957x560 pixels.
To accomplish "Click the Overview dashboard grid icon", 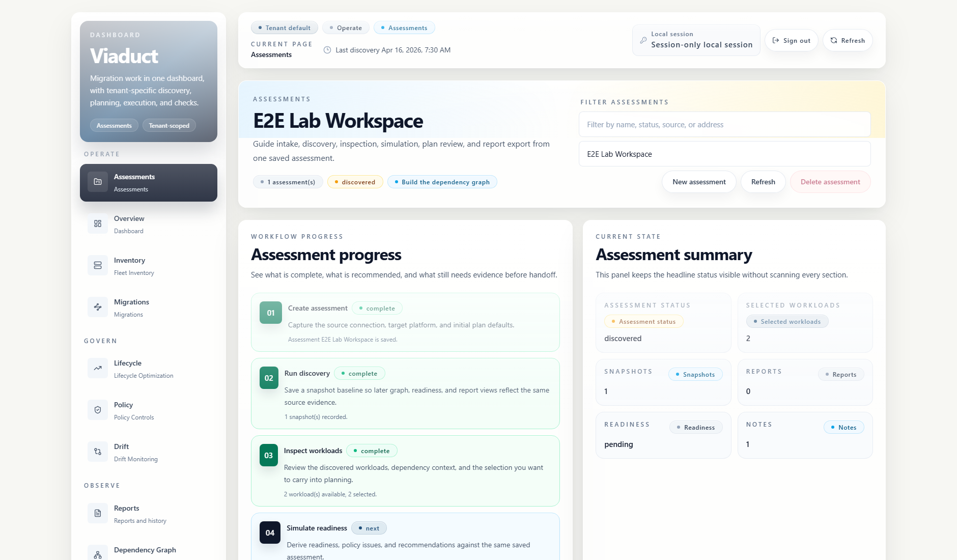I will (98, 223).
